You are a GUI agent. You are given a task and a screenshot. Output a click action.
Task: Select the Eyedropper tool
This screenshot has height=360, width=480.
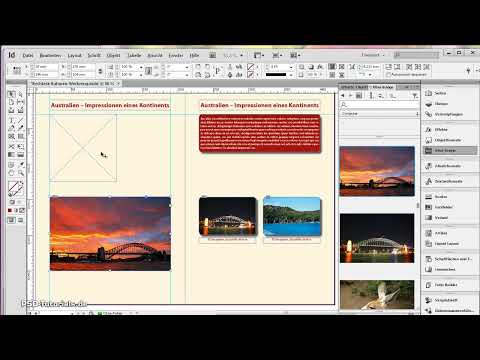20,165
